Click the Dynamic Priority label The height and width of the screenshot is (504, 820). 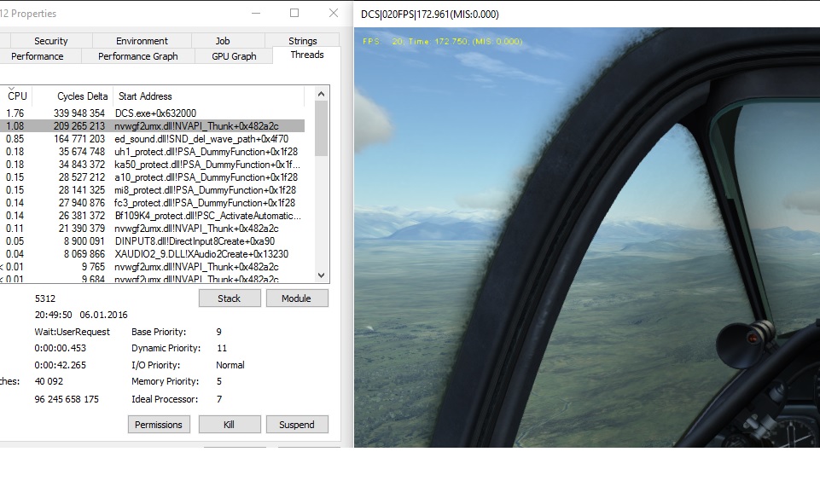tap(166, 348)
